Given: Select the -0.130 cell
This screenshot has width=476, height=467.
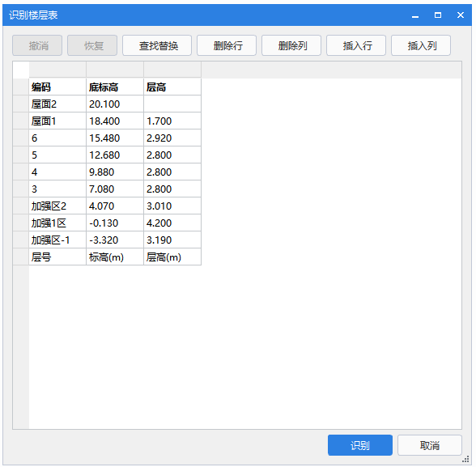Looking at the screenshot, I should pyautogui.click(x=115, y=223).
